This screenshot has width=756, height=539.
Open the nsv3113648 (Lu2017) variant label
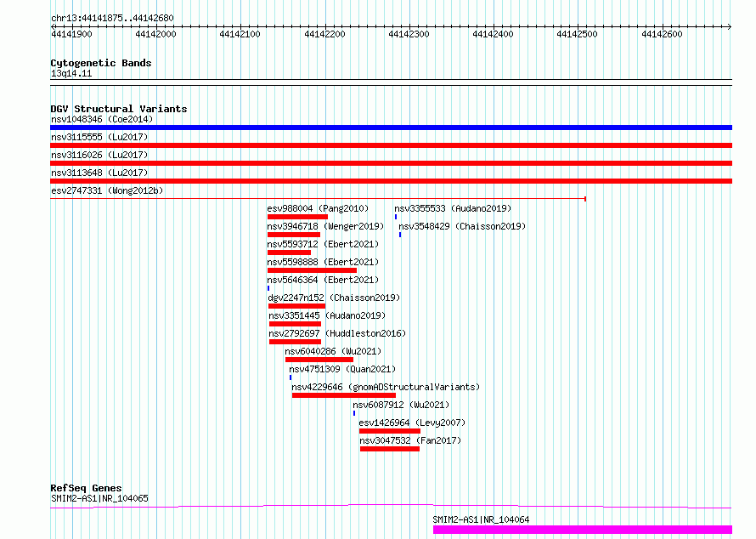(99, 173)
